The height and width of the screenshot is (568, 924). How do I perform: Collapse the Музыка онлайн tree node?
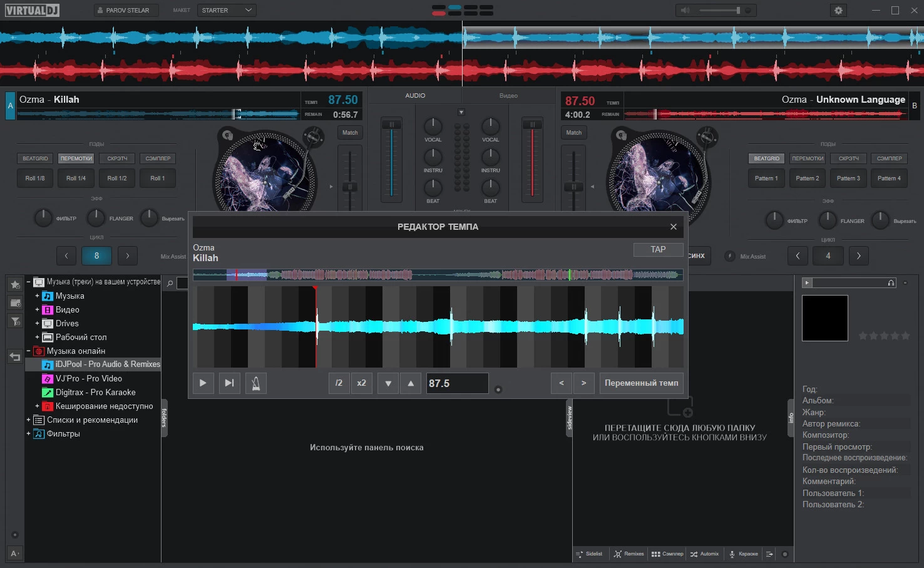point(28,351)
